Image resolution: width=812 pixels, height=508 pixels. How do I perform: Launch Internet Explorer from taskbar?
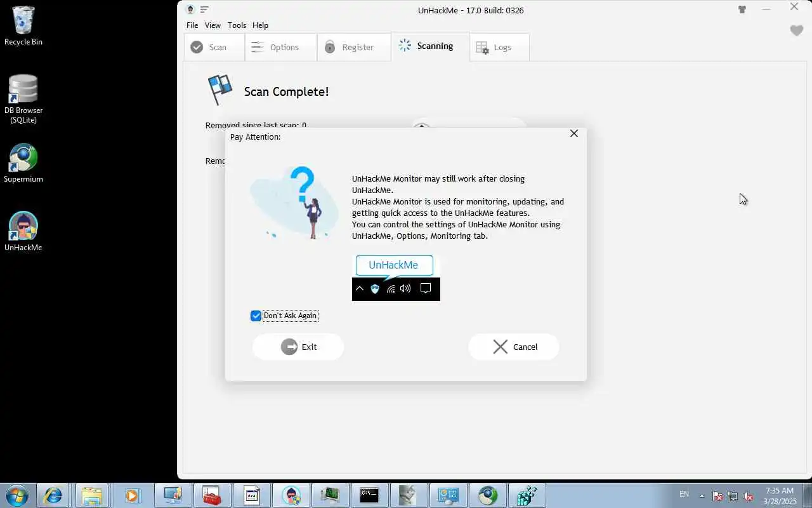pos(53,495)
